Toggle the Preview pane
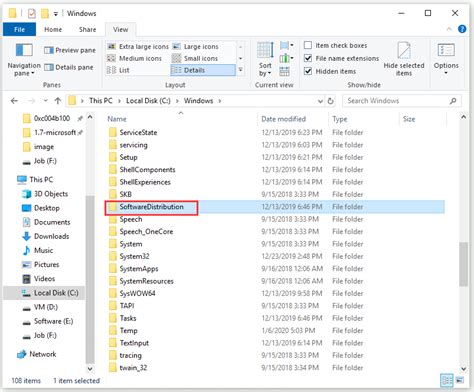This screenshot has width=474, height=392. pos(70,50)
